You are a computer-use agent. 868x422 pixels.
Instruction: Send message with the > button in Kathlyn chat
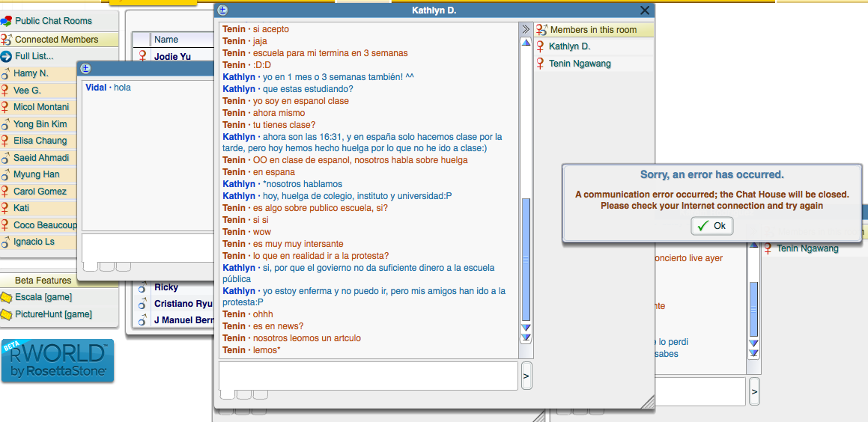click(x=526, y=376)
